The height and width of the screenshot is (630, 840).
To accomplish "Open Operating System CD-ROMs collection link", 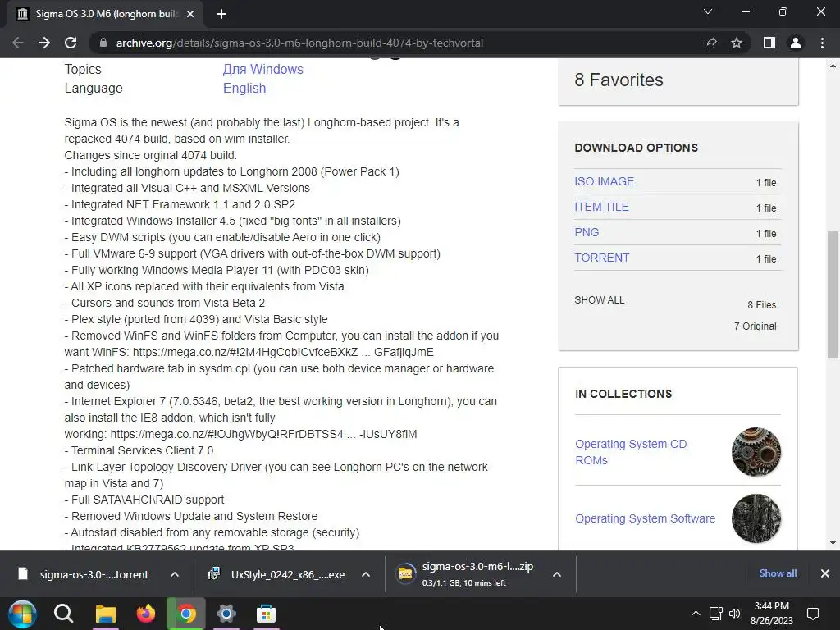I will 632,452.
